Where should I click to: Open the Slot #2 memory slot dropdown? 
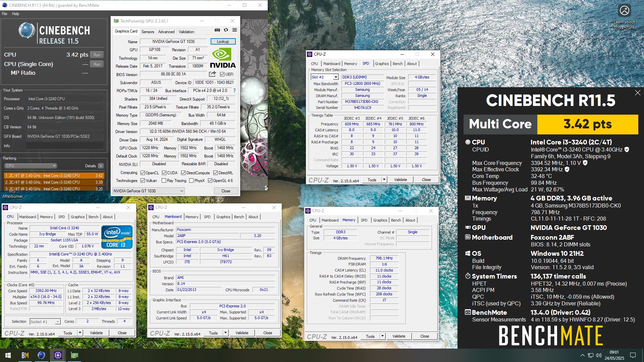pos(324,77)
